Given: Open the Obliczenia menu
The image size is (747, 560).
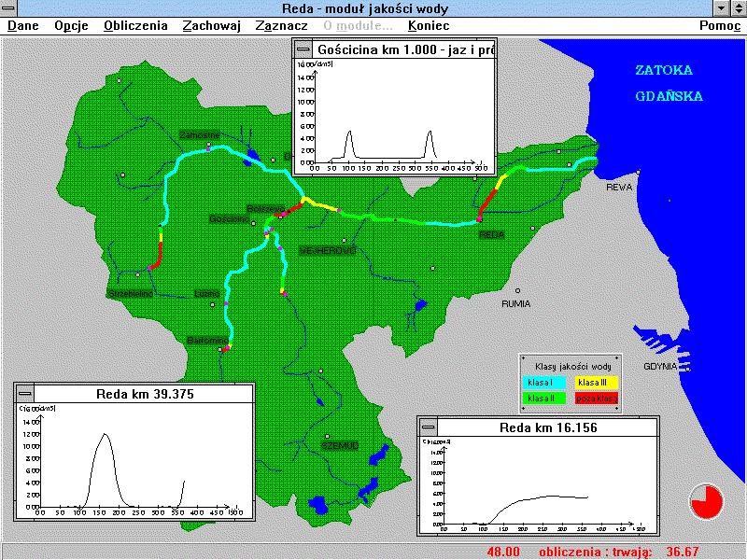Looking at the screenshot, I should (135, 26).
